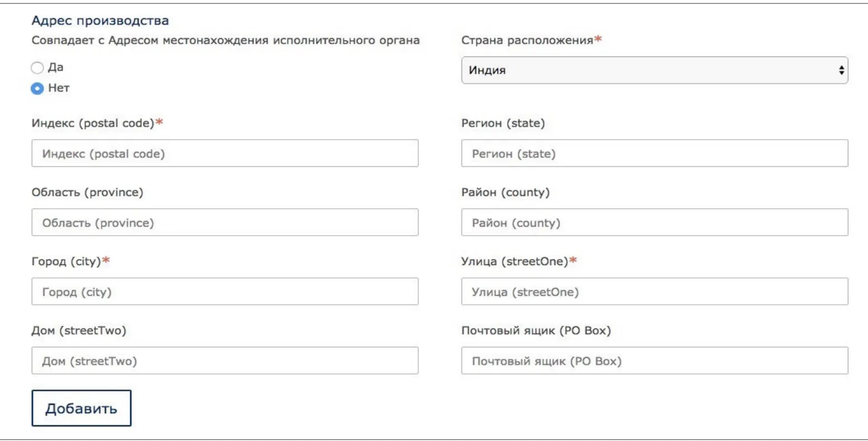Click the 'Индекс (postal code)' input field
868x441 pixels.
tap(225, 154)
